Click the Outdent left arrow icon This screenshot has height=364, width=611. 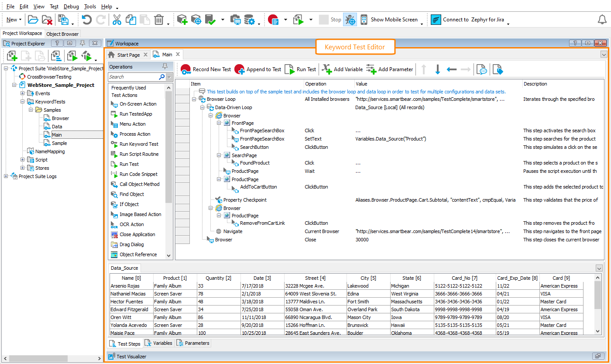click(x=452, y=69)
